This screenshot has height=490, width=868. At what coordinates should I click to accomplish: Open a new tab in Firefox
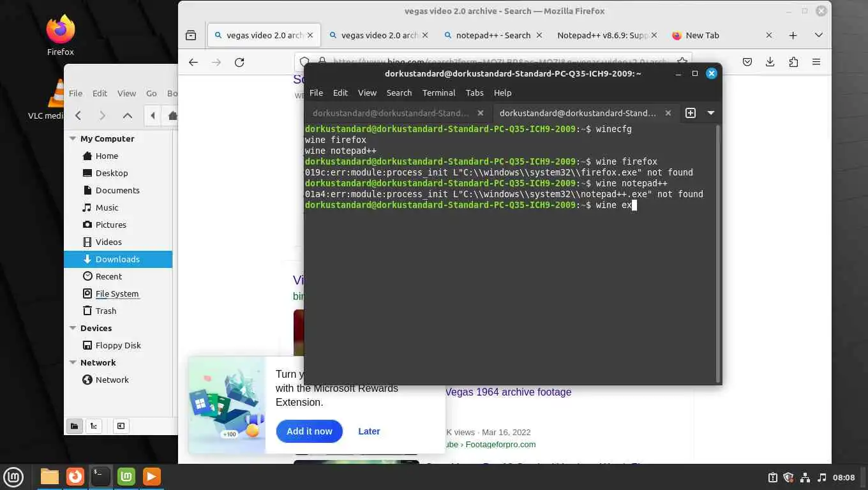(x=793, y=35)
